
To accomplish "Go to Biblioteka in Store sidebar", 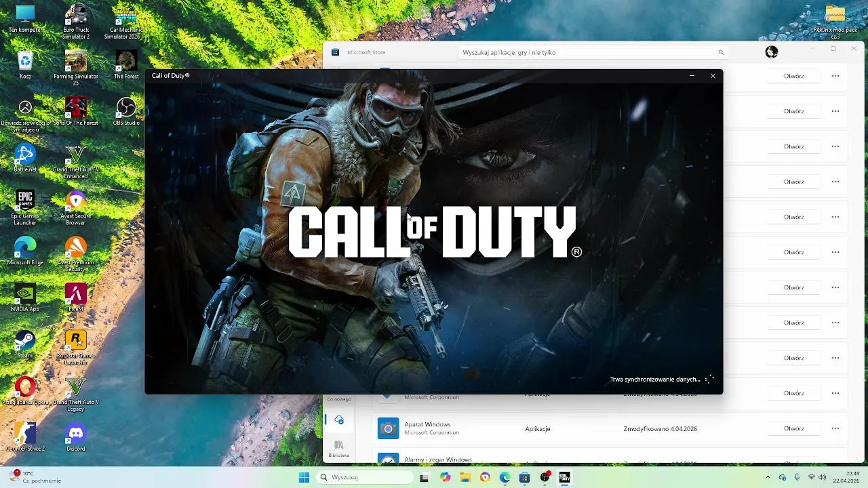I will pyautogui.click(x=339, y=449).
